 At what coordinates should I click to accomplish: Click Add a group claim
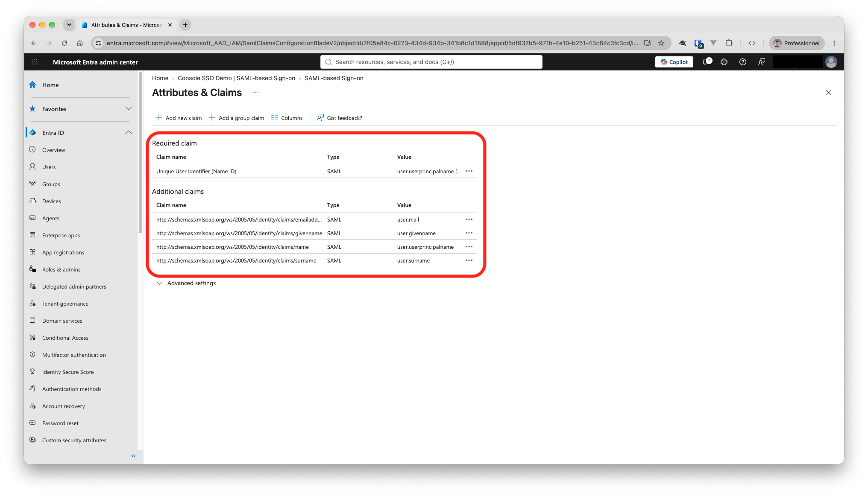point(236,118)
